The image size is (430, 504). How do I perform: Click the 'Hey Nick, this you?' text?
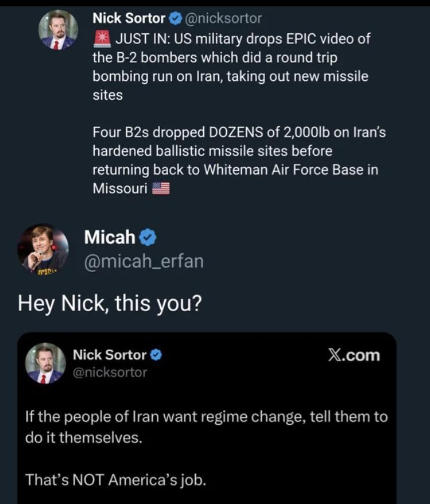coord(110,303)
